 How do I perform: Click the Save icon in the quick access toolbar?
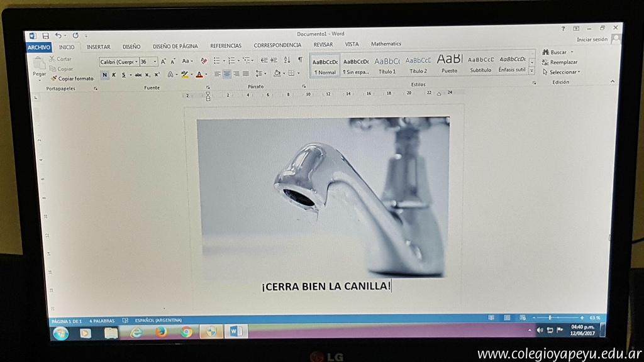coord(45,36)
